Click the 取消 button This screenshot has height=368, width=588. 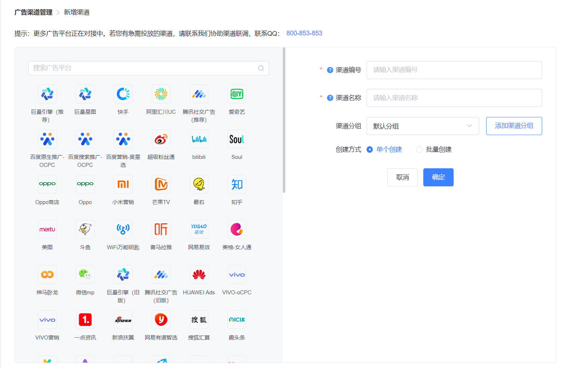[402, 177]
